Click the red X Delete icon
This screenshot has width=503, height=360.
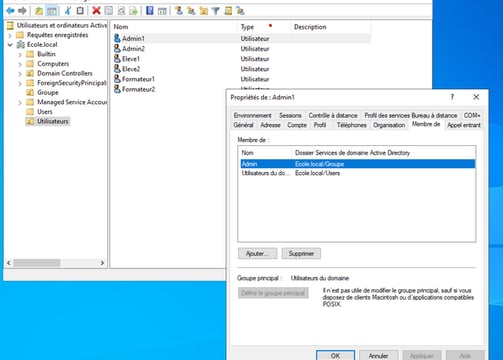coord(96,11)
